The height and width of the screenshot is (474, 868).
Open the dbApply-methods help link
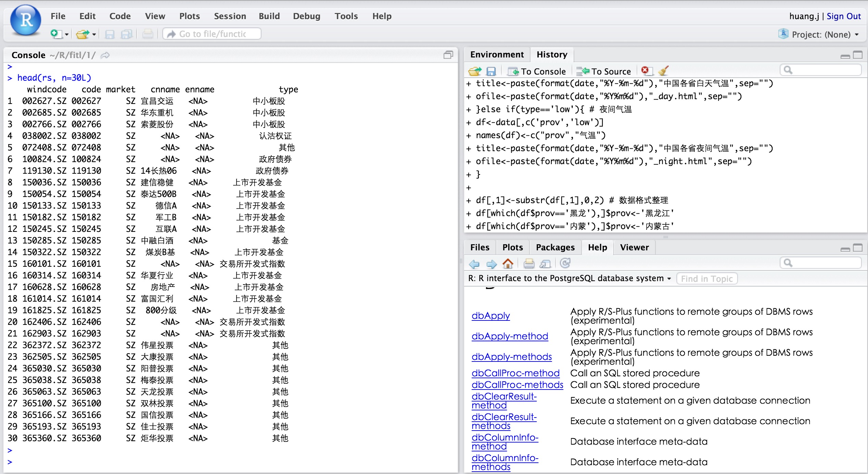[511, 357]
